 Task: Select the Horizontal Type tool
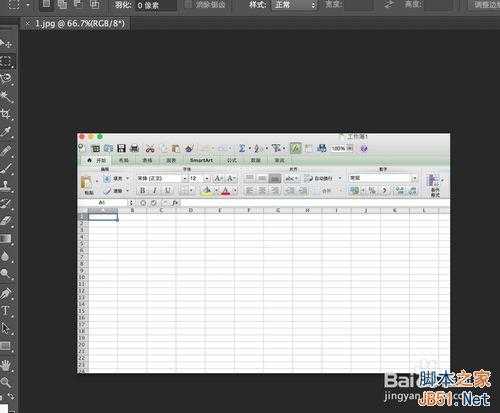pos(6,311)
